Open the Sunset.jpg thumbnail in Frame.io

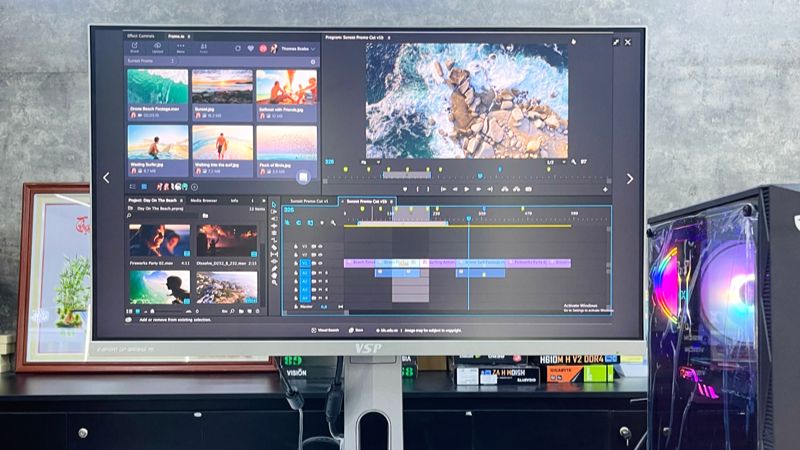(x=222, y=95)
